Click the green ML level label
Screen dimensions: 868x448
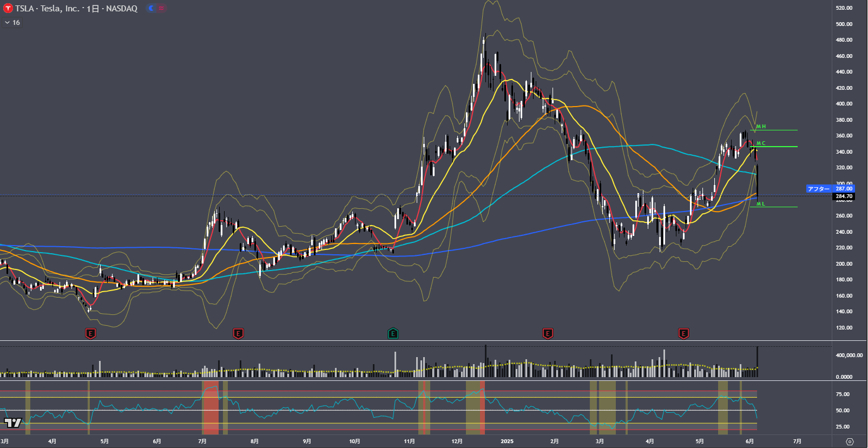click(761, 204)
